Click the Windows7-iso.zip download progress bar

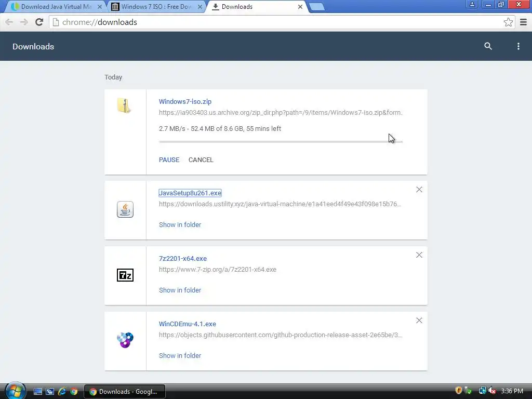pos(281,141)
